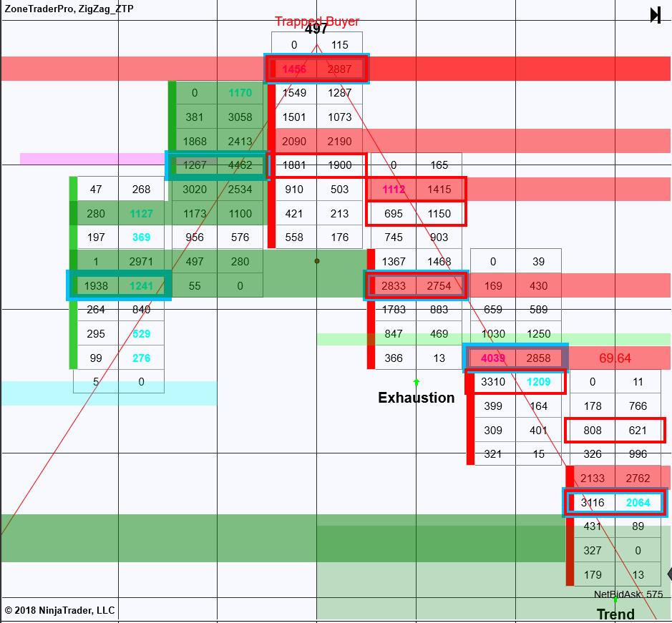The image size is (672, 623).
Task: Click the cell showing 1783
Action: [394, 310]
